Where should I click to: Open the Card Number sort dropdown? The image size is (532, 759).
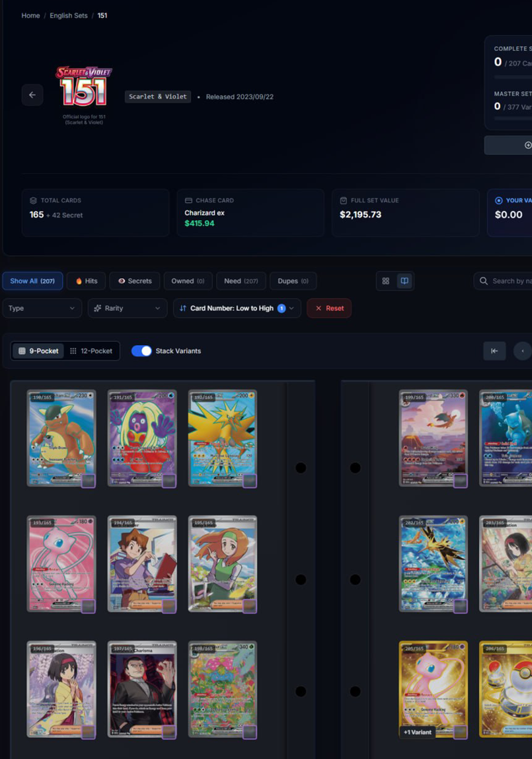click(237, 308)
